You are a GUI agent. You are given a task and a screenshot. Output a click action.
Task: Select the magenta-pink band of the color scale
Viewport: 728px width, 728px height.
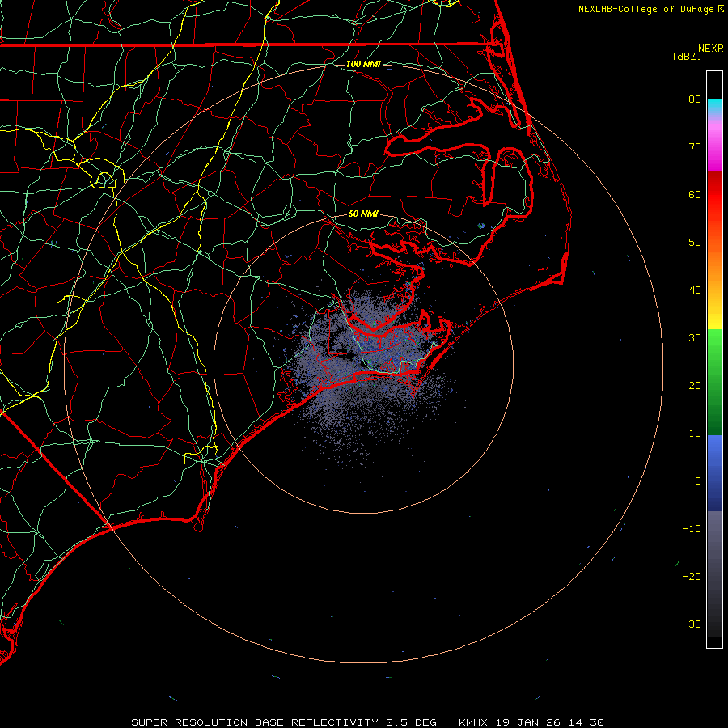(x=714, y=144)
